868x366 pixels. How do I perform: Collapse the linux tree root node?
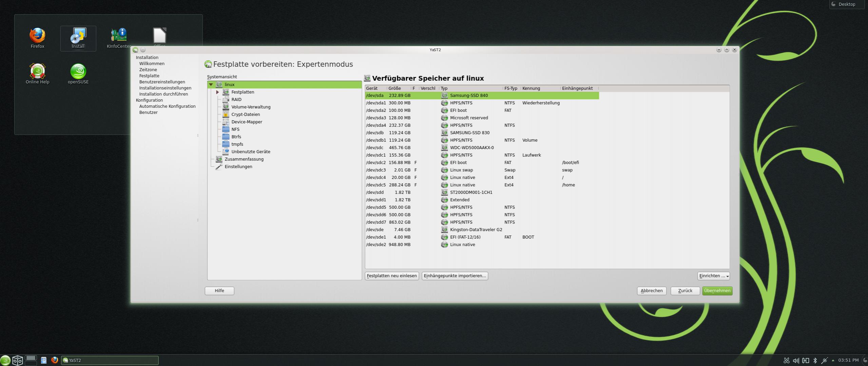coord(211,85)
